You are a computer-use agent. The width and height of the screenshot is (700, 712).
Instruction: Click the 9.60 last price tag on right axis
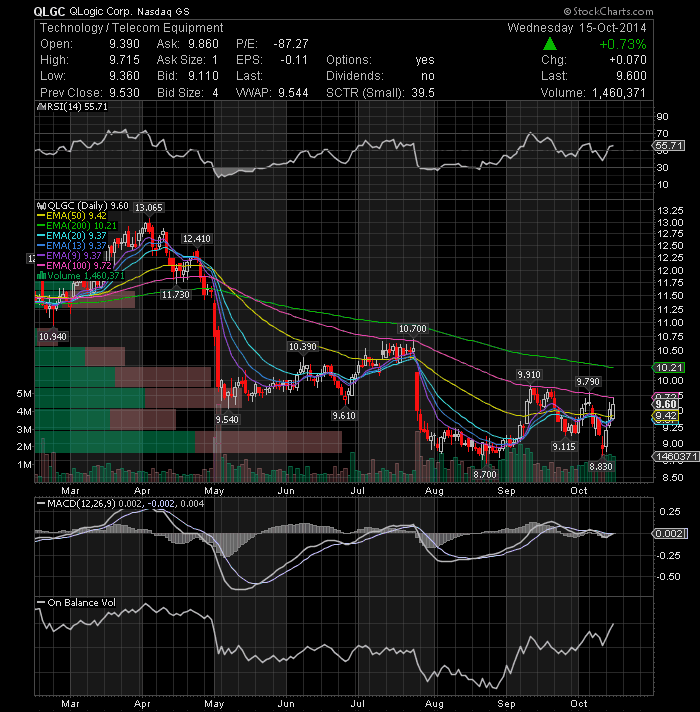pyautogui.click(x=666, y=404)
